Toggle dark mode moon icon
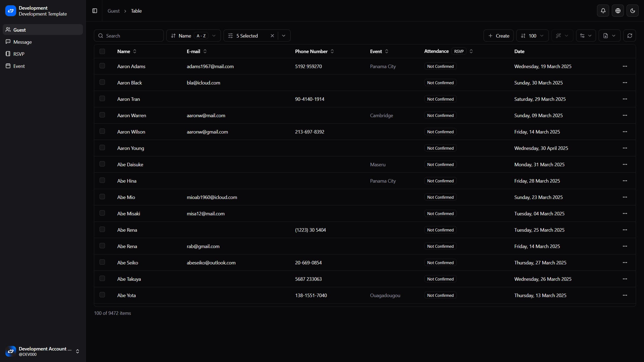The height and width of the screenshot is (362, 644). point(632,11)
